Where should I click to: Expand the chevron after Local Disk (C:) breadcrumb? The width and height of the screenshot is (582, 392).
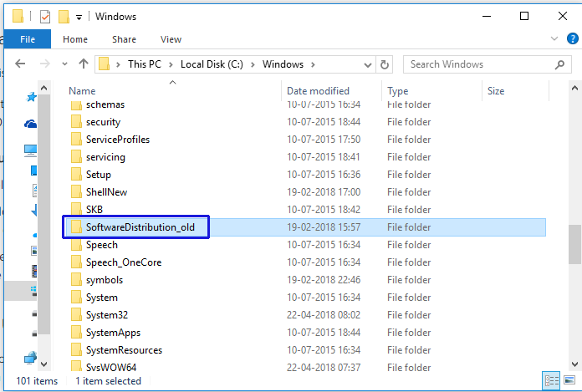253,64
